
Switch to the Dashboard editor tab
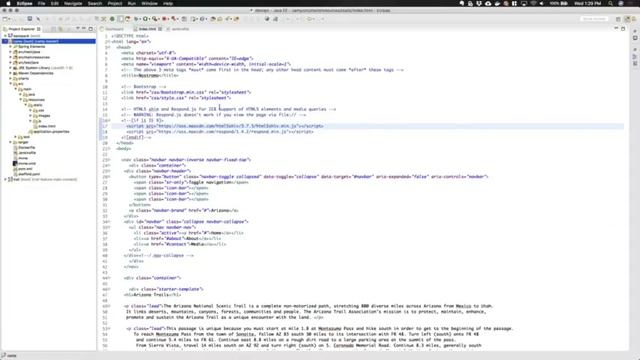112,29
